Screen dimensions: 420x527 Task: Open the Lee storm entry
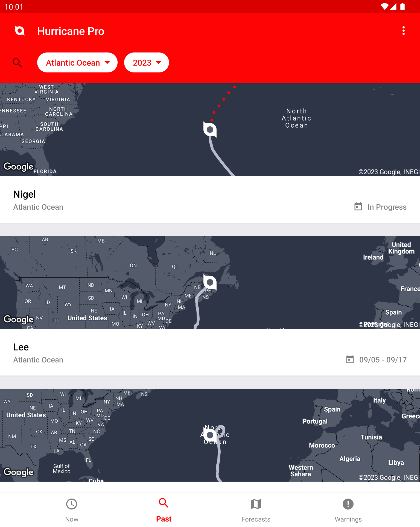click(210, 352)
